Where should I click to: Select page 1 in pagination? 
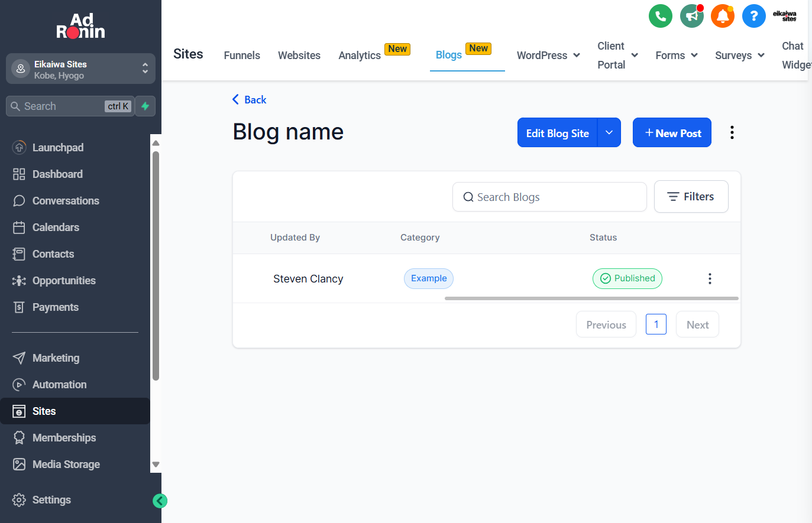[656, 324]
